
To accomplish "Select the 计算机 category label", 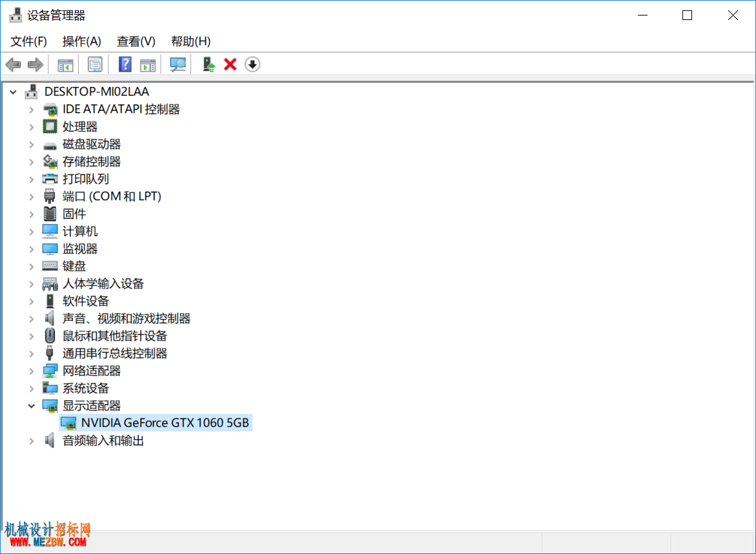I will click(80, 231).
